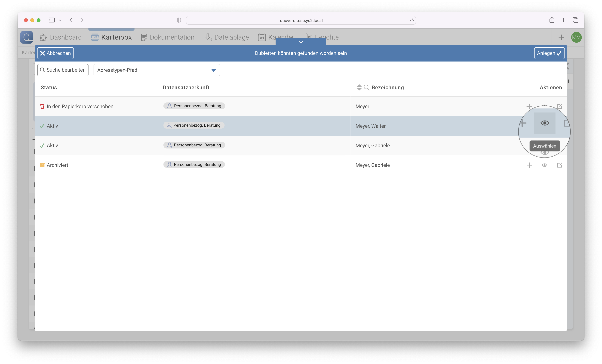The height and width of the screenshot is (364, 602).
Task: Click the magnified eye icon for Meyer, Walter
Action: pyautogui.click(x=545, y=123)
